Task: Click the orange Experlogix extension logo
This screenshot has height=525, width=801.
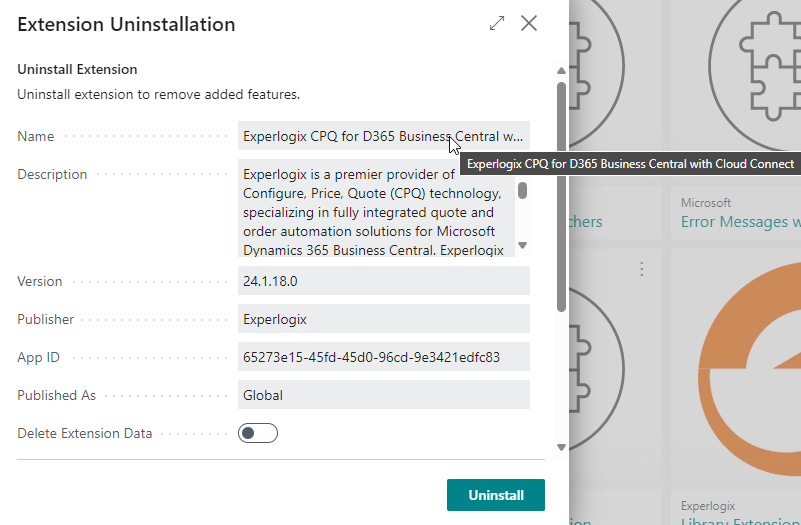Action: pyautogui.click(x=749, y=369)
